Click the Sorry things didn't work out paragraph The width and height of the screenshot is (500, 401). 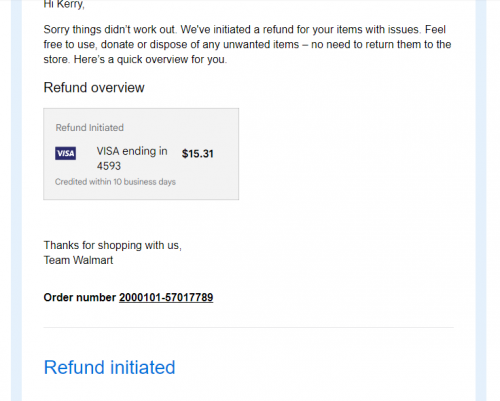click(x=247, y=44)
